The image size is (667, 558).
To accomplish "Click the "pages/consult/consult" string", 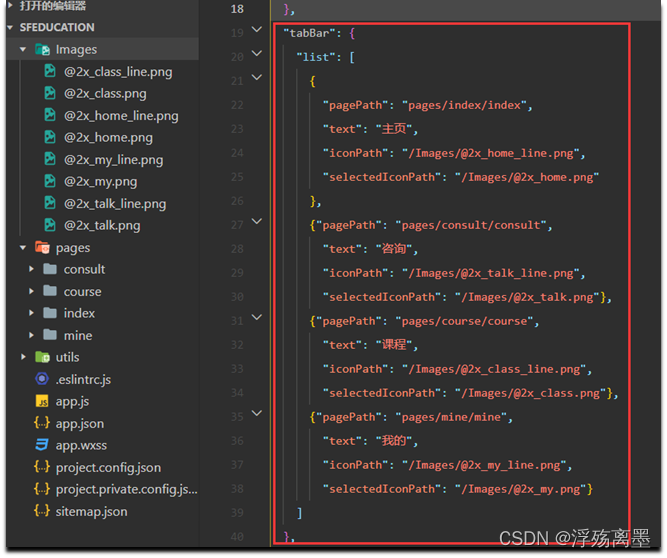I will point(471,225).
